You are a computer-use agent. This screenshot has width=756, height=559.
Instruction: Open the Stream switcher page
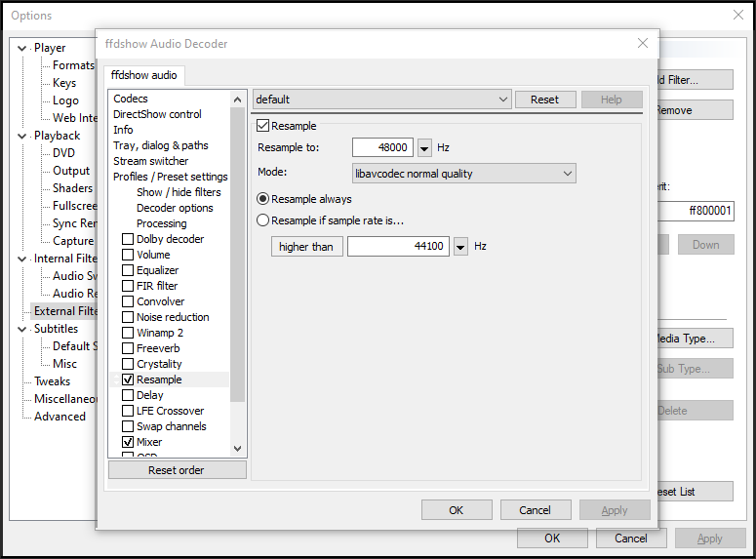click(150, 161)
